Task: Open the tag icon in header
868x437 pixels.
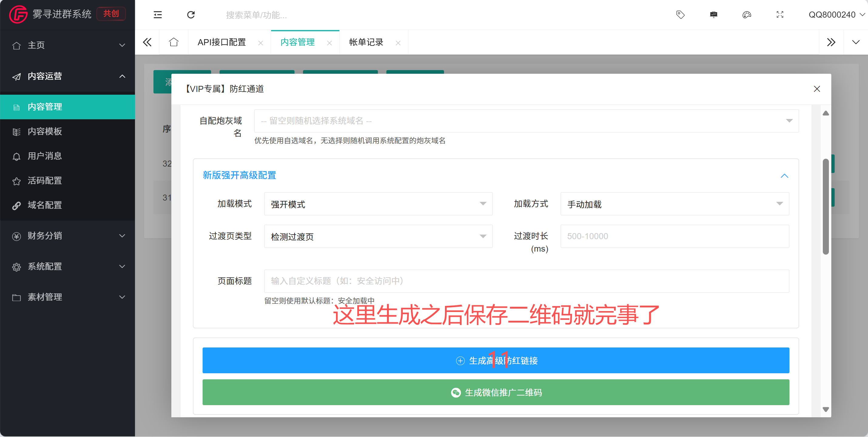Action: (x=680, y=15)
